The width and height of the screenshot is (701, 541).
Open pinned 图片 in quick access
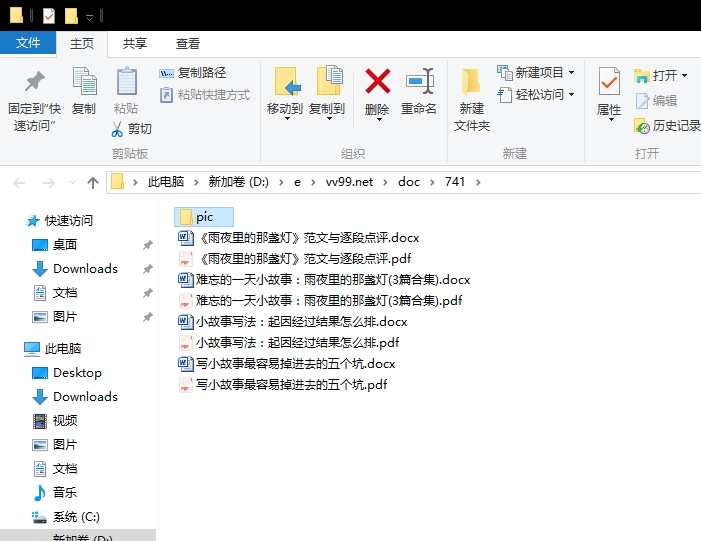click(x=55, y=317)
